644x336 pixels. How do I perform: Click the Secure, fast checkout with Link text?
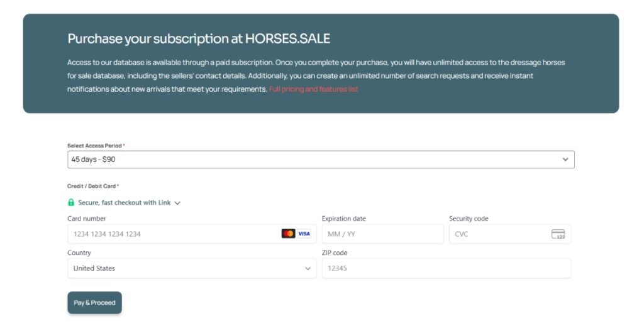coord(124,203)
